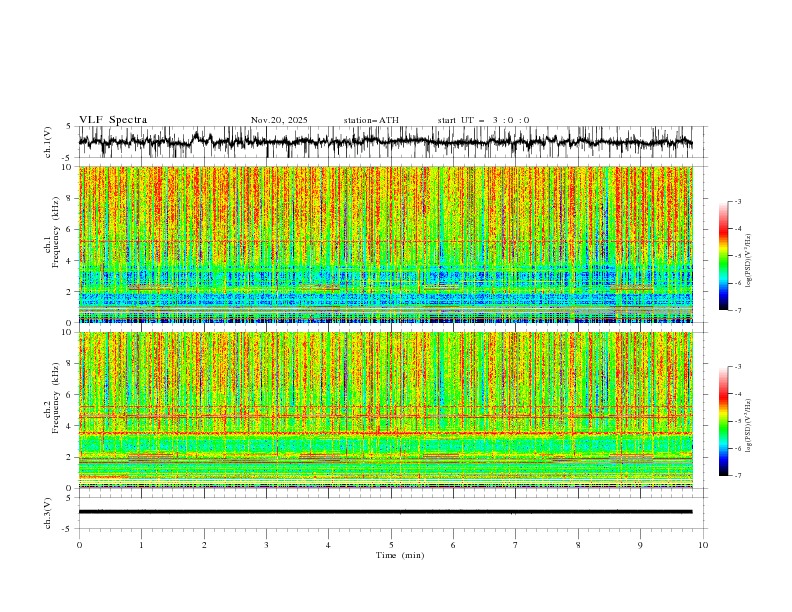Click the '-7' value on the ch.2 colorbar
This screenshot has width=792, height=612.
pyautogui.click(x=737, y=476)
